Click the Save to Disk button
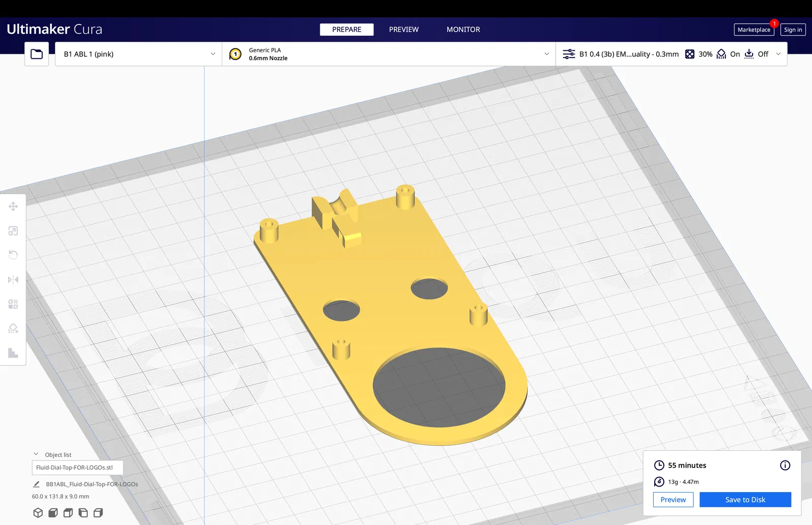Viewport: 812px width, 525px height. click(745, 500)
